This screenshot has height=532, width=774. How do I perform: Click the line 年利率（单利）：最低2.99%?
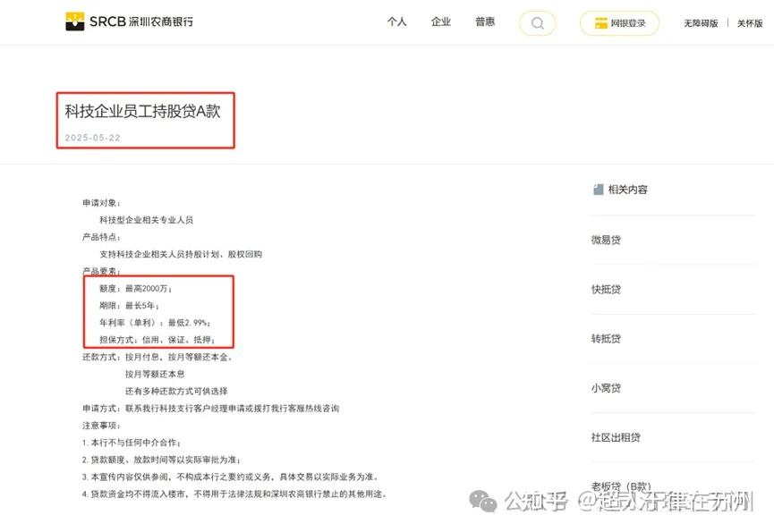[155, 323]
